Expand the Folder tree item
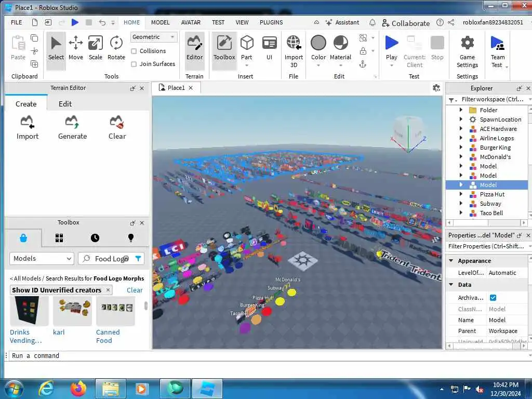This screenshot has height=399, width=532. [x=461, y=110]
